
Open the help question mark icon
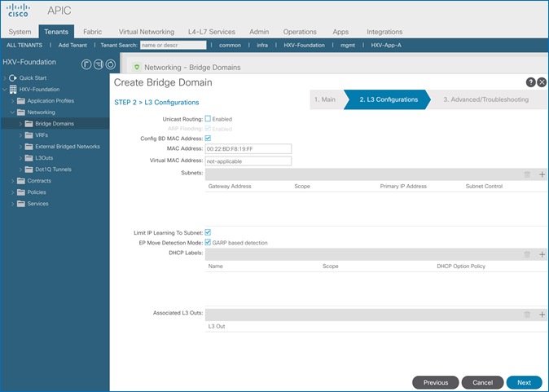click(531, 82)
